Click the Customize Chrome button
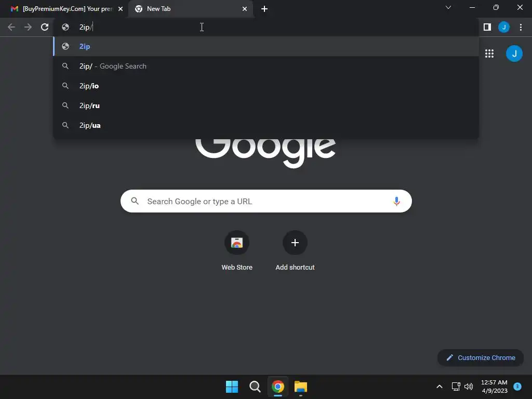This screenshot has width=532, height=399. click(x=481, y=357)
